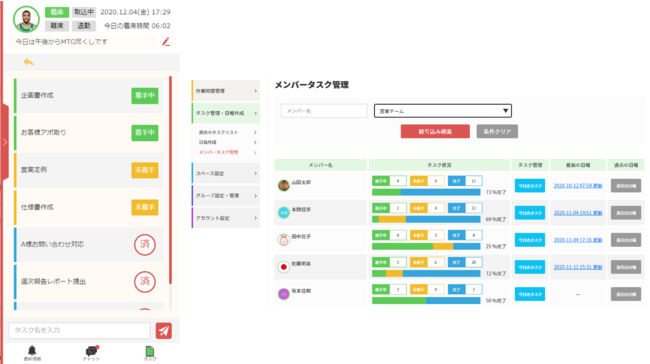Open 過去の日報 for 田中花子
Screen dimensions: 650x364
pyautogui.click(x=626, y=240)
